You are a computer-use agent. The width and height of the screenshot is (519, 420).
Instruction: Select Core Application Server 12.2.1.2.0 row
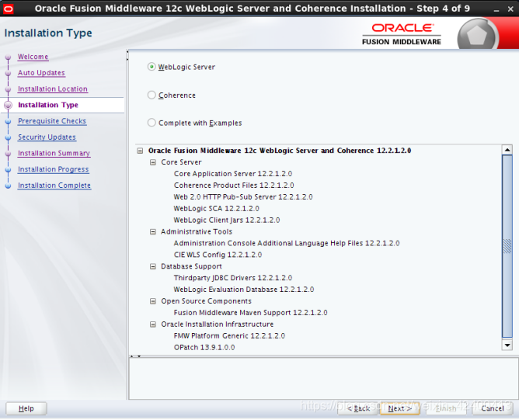[x=233, y=174]
